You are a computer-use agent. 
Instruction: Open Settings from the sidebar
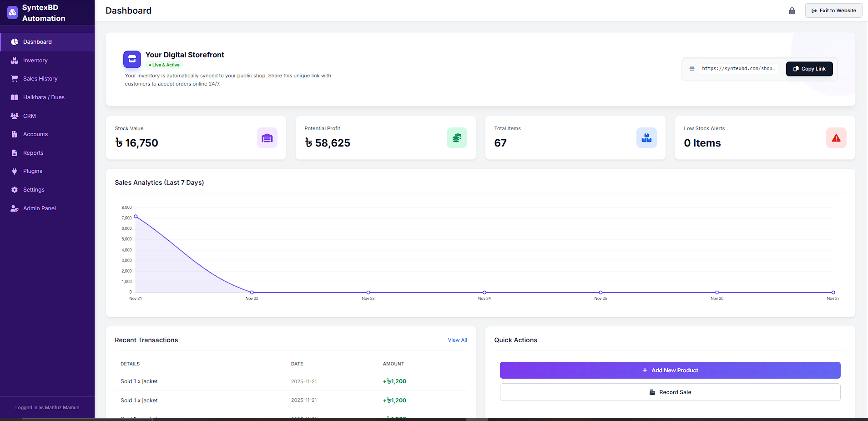tap(34, 190)
